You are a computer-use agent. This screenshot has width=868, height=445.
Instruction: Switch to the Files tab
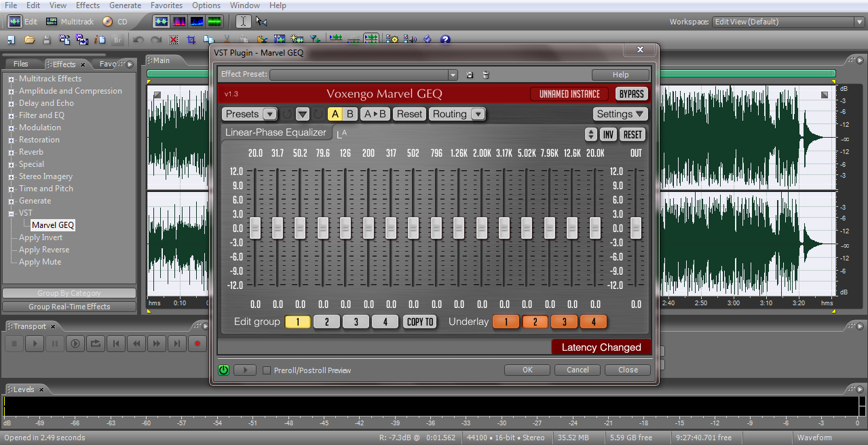pyautogui.click(x=21, y=64)
